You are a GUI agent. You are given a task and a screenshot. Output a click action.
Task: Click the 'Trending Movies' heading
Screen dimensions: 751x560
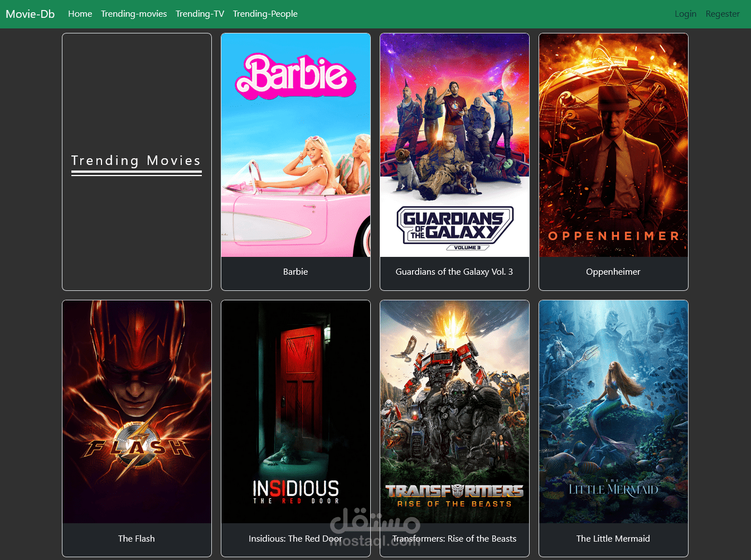tap(136, 160)
